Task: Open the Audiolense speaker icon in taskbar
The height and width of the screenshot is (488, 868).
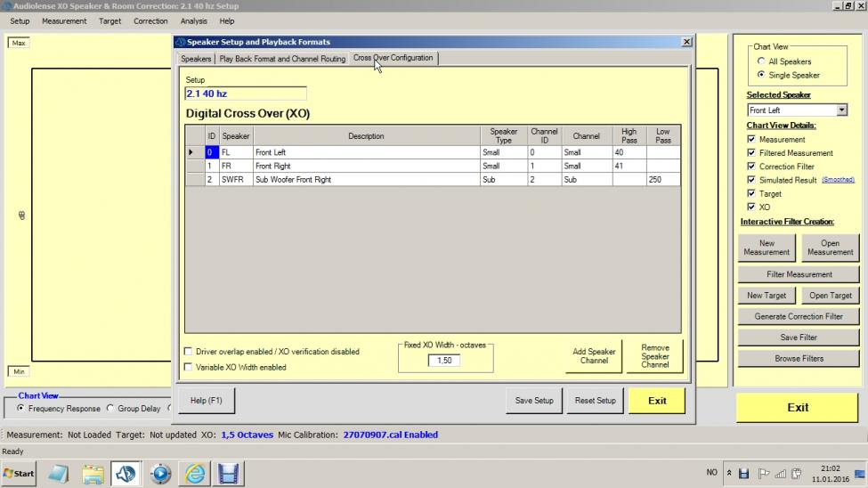Action: (126, 474)
